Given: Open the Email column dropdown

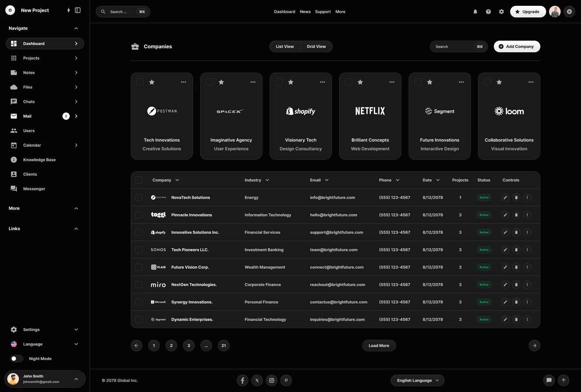Looking at the screenshot, I should (327, 180).
